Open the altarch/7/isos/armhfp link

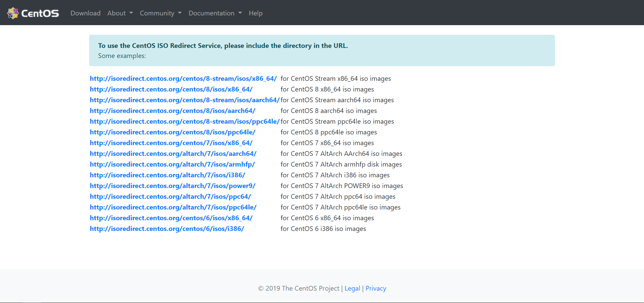click(172, 164)
